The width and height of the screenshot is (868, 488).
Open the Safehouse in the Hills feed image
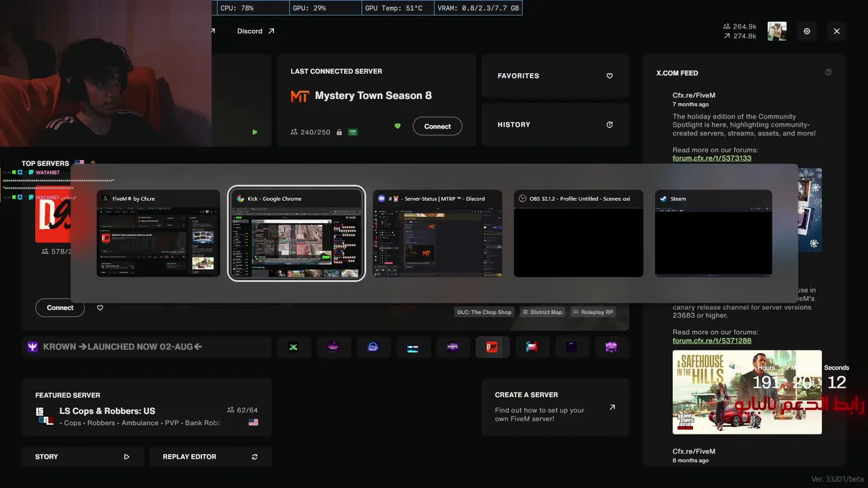[x=747, y=392]
